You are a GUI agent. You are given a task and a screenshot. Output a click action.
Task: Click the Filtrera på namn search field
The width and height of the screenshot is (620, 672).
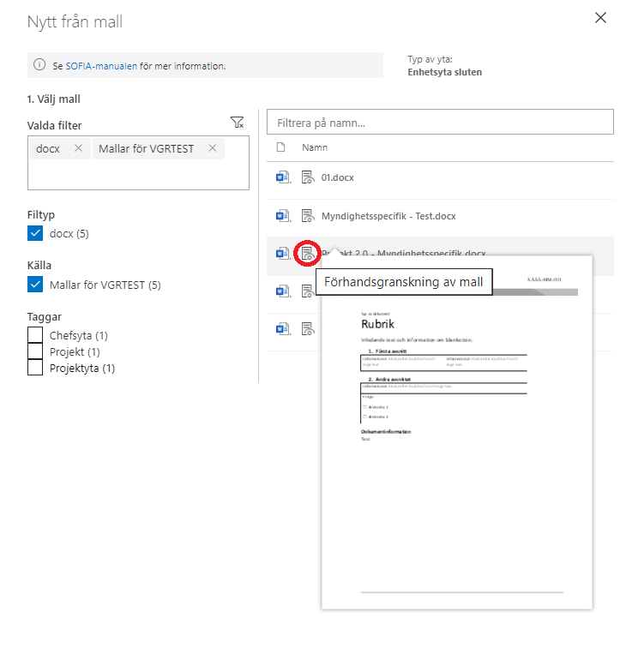pos(440,123)
